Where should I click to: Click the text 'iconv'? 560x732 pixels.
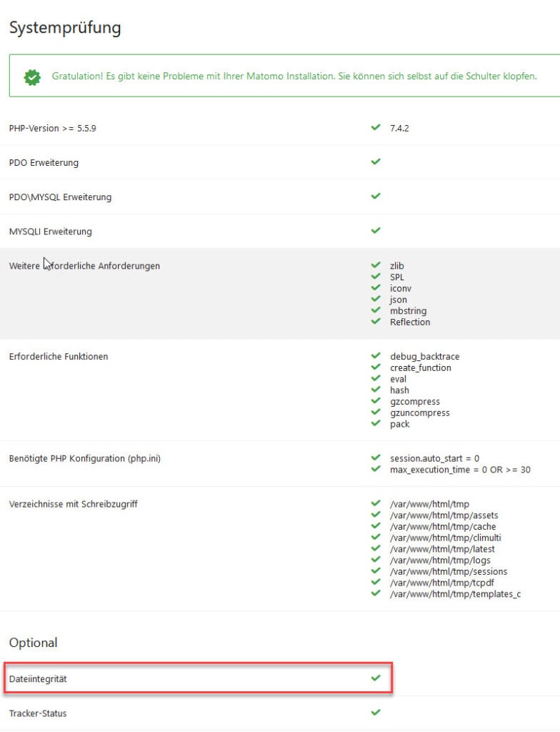pos(401,289)
